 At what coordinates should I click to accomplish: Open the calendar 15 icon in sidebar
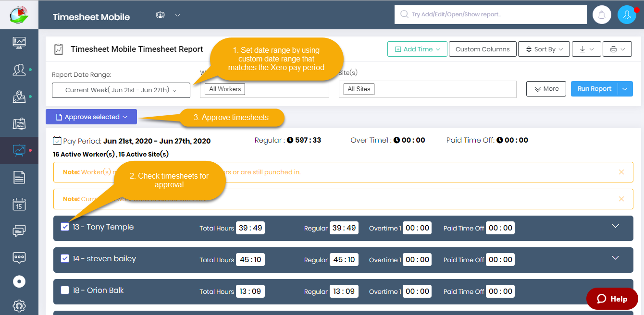(19, 204)
